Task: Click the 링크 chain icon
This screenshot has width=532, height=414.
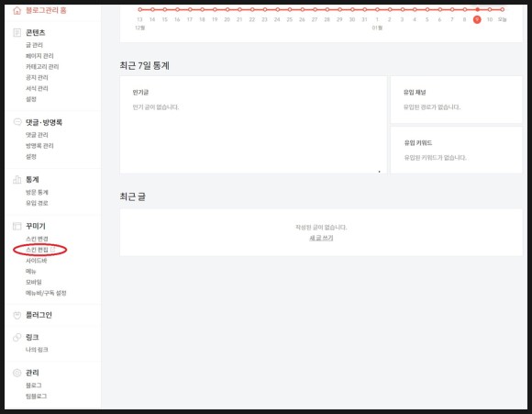Action: point(17,337)
